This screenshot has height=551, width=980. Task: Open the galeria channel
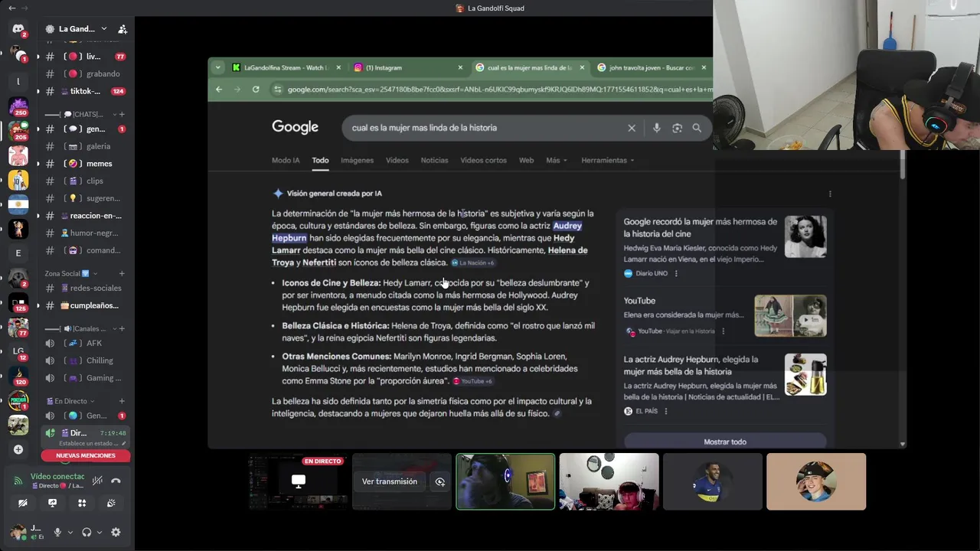(x=85, y=146)
